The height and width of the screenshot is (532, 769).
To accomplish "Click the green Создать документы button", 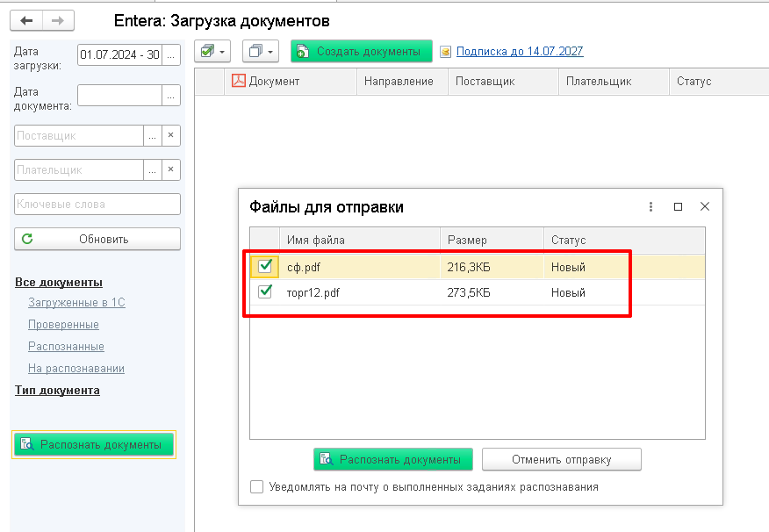I will pos(362,51).
